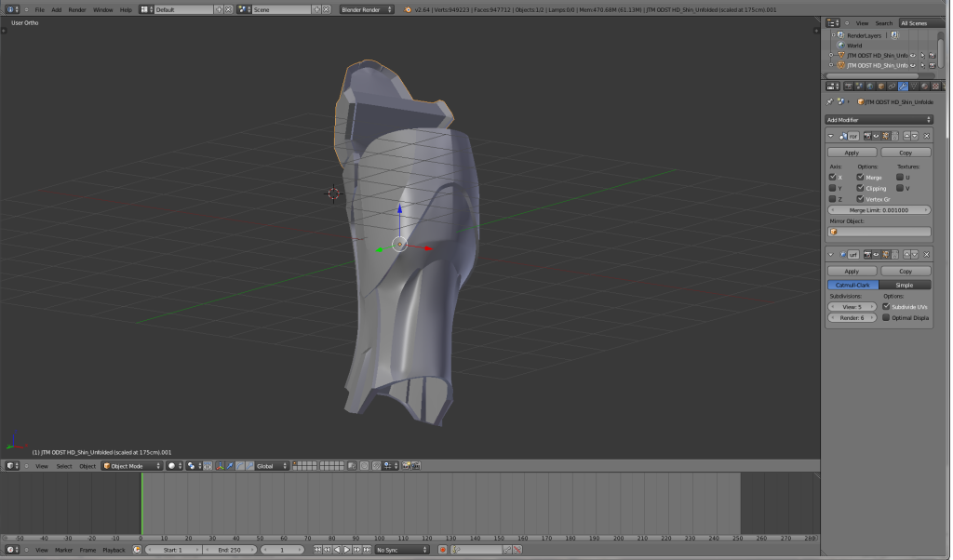
Task: Enable the U textures checkbox
Action: (900, 178)
